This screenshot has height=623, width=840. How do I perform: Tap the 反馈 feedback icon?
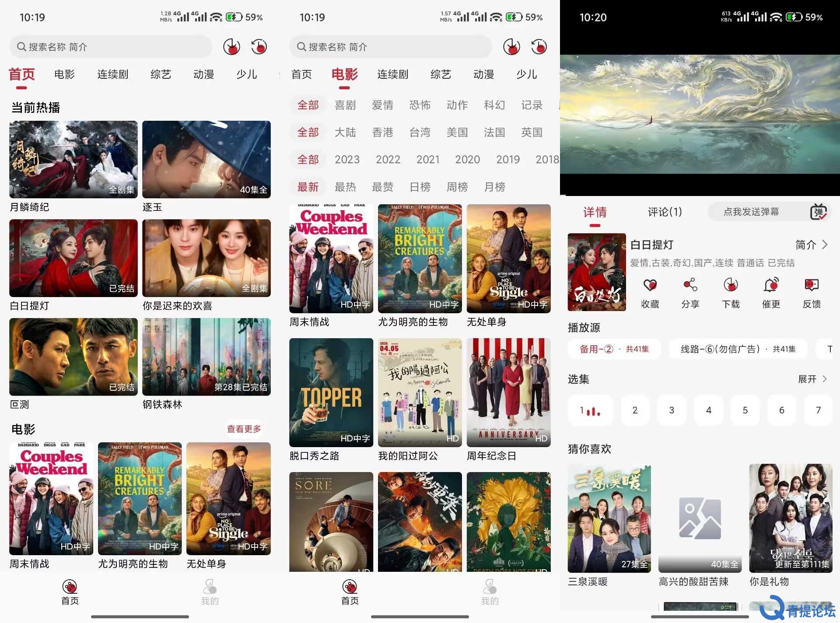[x=812, y=285]
